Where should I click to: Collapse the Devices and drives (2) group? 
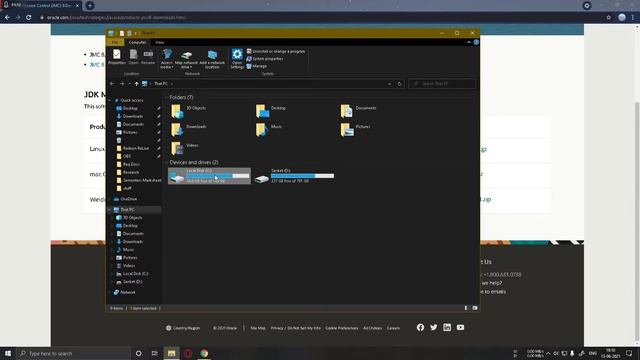167,162
